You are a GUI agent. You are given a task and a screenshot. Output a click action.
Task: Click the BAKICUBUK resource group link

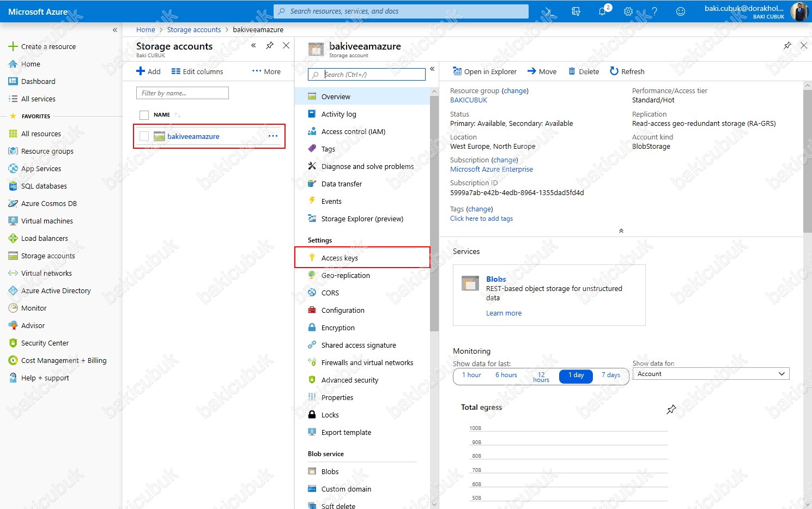coord(469,100)
